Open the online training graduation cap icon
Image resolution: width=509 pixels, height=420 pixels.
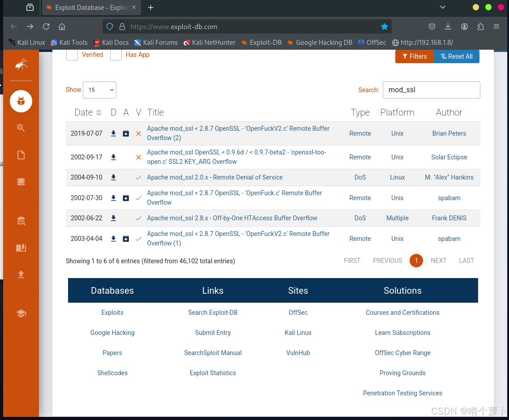[21, 313]
